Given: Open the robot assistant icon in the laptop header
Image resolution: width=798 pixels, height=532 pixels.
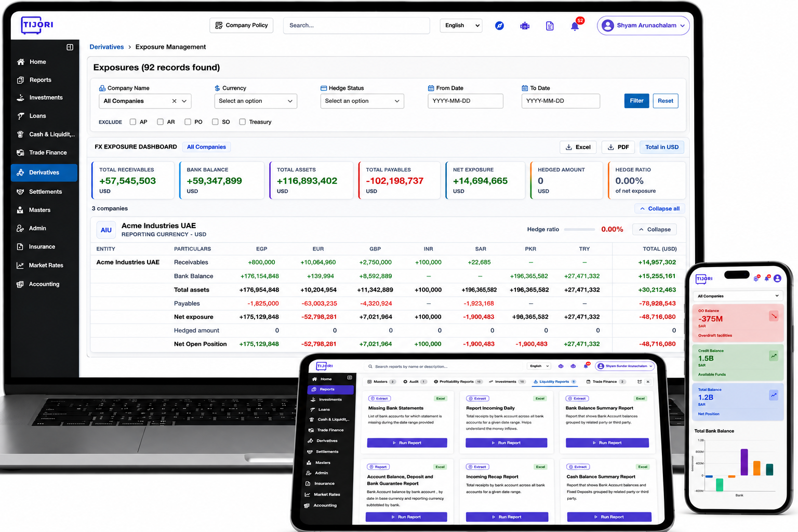Looking at the screenshot, I should coord(525,25).
